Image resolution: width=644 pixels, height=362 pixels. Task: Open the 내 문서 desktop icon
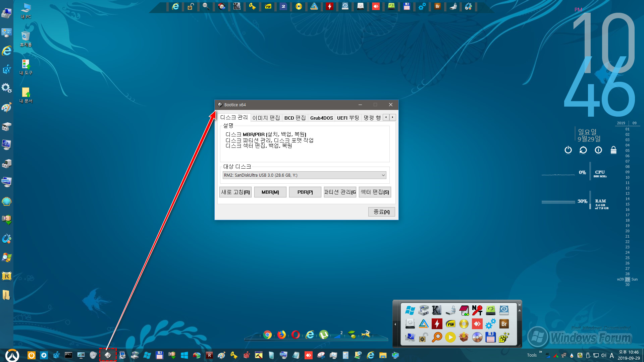pos(26,96)
